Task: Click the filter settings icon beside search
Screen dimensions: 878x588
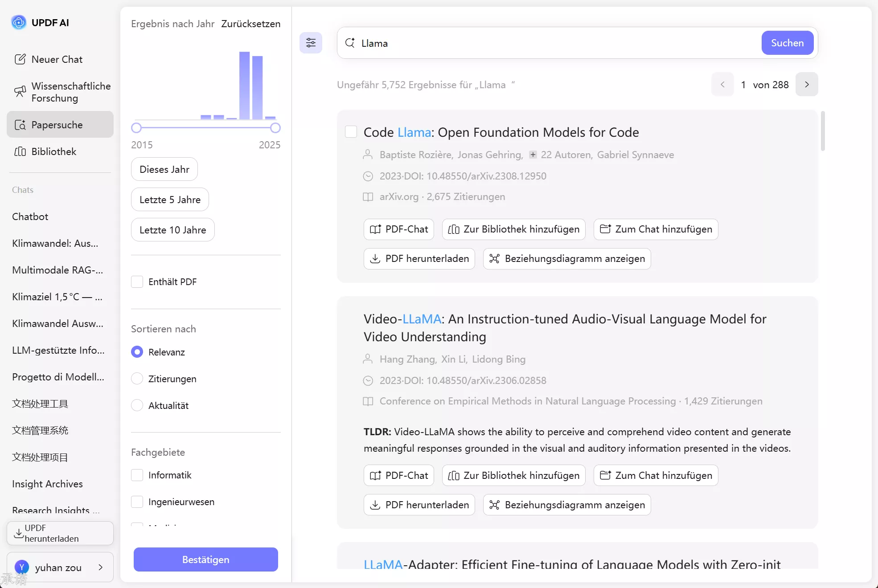Action: 311,43
